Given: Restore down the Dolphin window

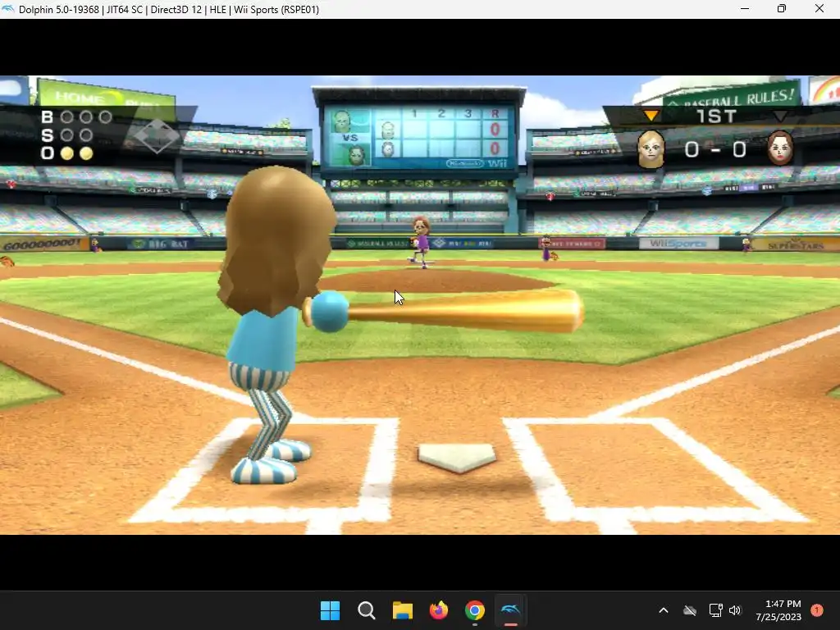Looking at the screenshot, I should 782,9.
